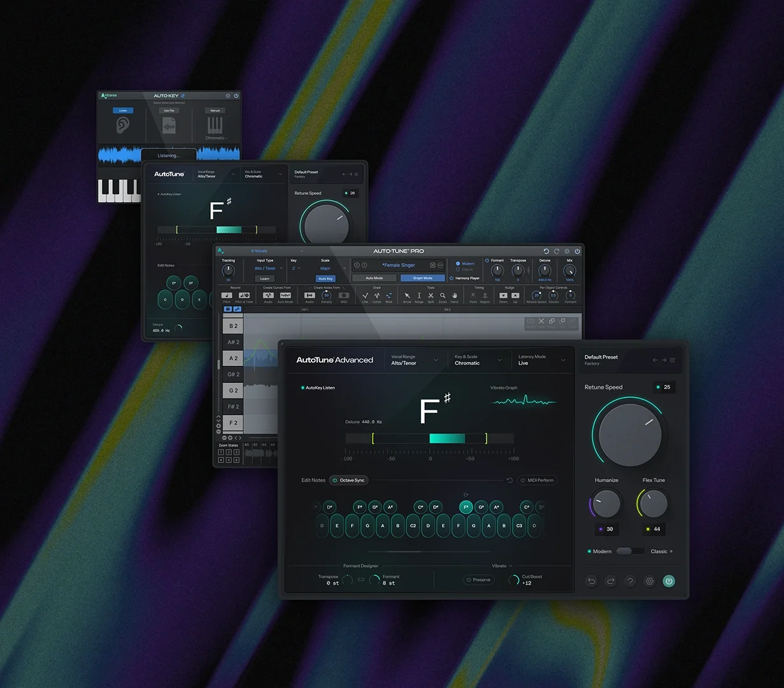
Task: Open settings gear in AutoTune Advanced
Action: [650, 581]
